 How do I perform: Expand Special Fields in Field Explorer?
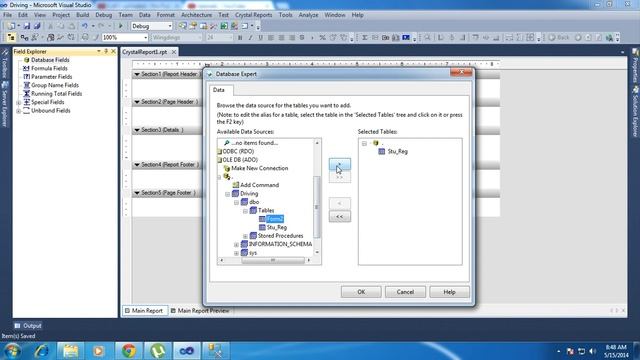[x=18, y=102]
